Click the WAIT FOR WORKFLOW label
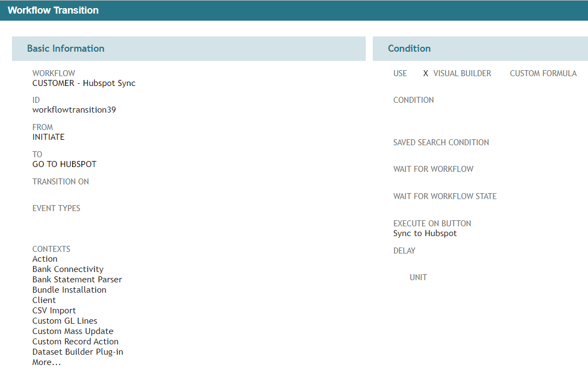The image size is (588, 371). (434, 169)
